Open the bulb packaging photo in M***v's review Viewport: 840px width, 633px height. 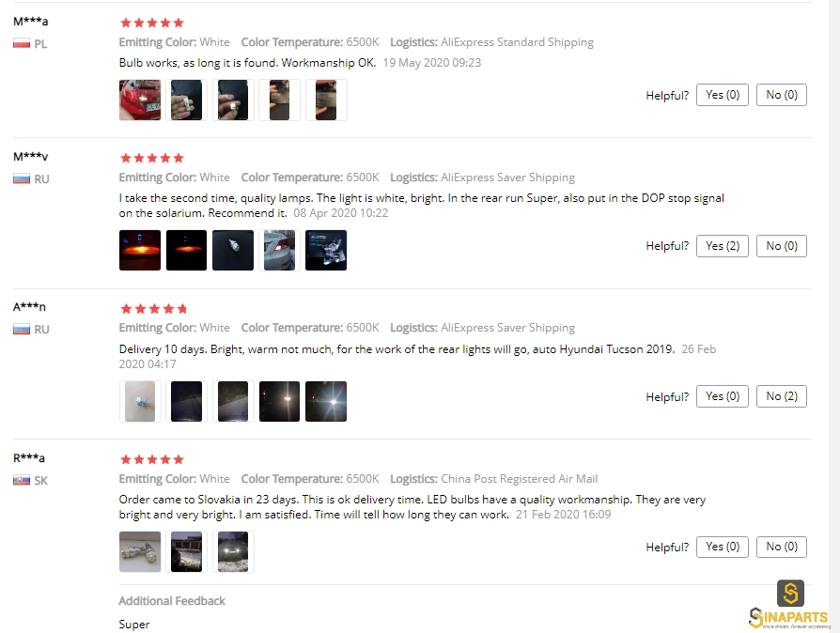(326, 250)
